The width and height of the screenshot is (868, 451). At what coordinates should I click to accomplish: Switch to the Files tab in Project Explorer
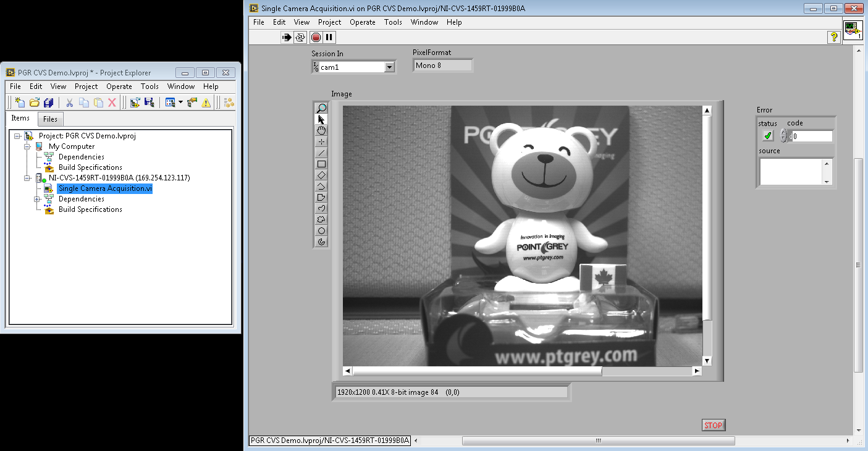tap(50, 119)
